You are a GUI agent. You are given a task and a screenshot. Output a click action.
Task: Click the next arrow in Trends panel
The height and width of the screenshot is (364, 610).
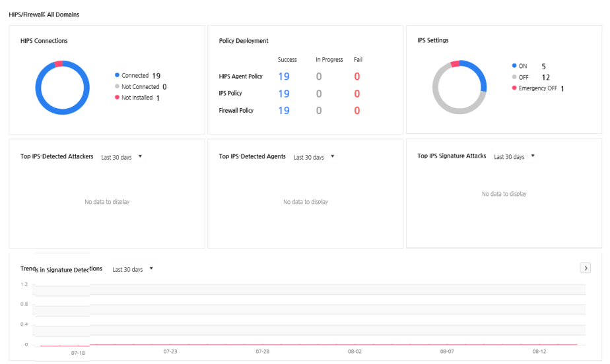[x=585, y=268]
